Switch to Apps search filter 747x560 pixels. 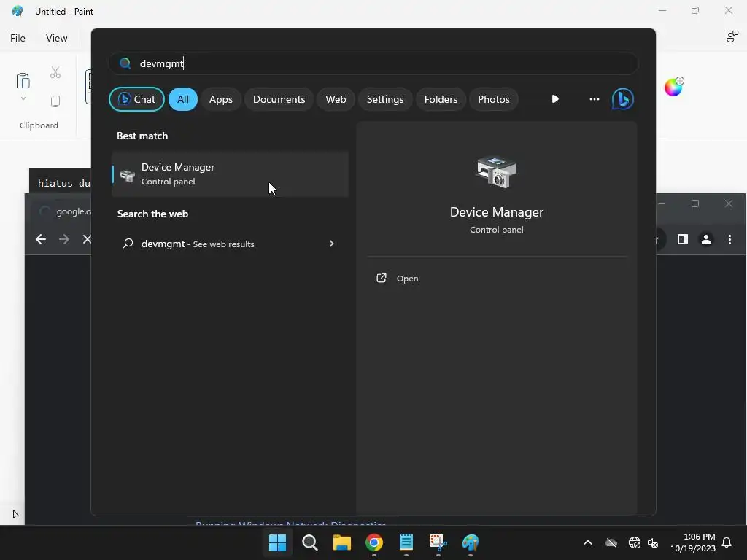tap(220, 99)
